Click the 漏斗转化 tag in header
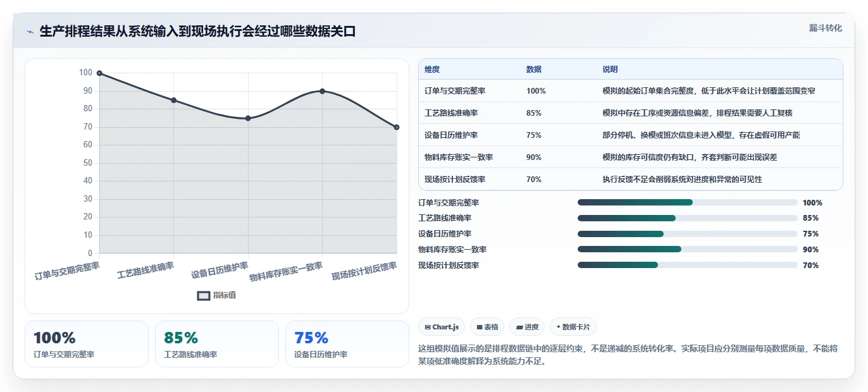The width and height of the screenshot is (868, 392). 825,28
